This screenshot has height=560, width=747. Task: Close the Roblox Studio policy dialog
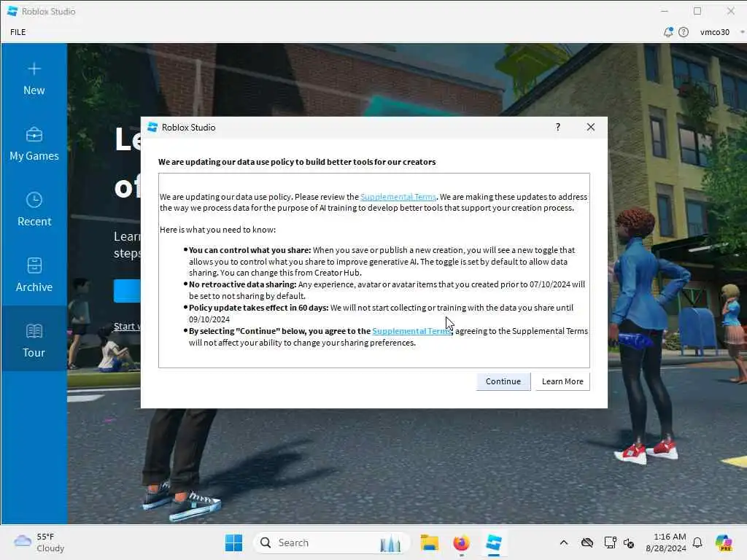(591, 127)
